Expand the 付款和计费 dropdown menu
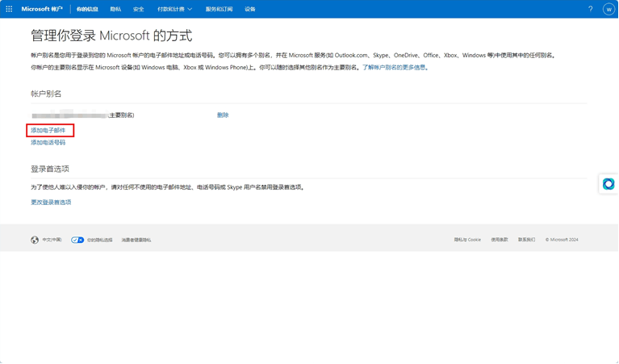Screen dimensions: 619x364 (174, 9)
